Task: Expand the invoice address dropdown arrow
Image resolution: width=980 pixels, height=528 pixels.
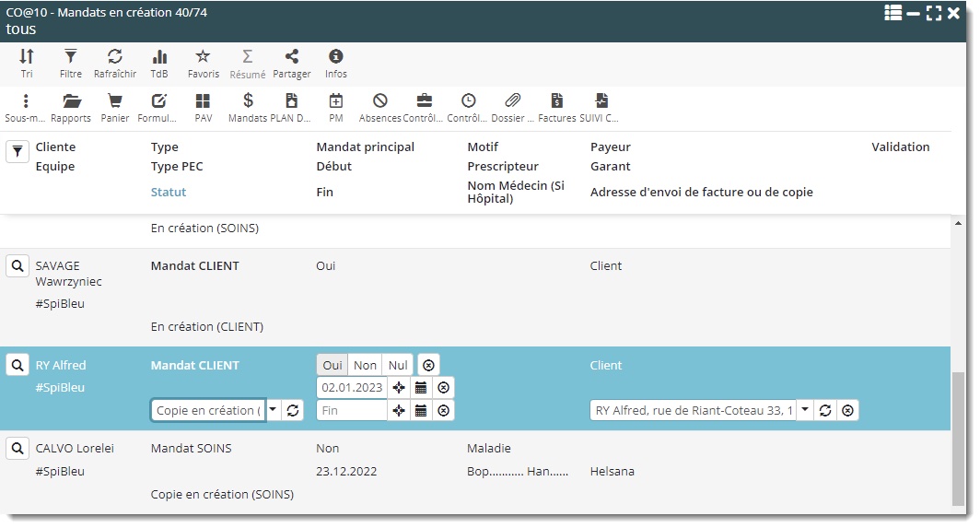Action: (x=804, y=410)
